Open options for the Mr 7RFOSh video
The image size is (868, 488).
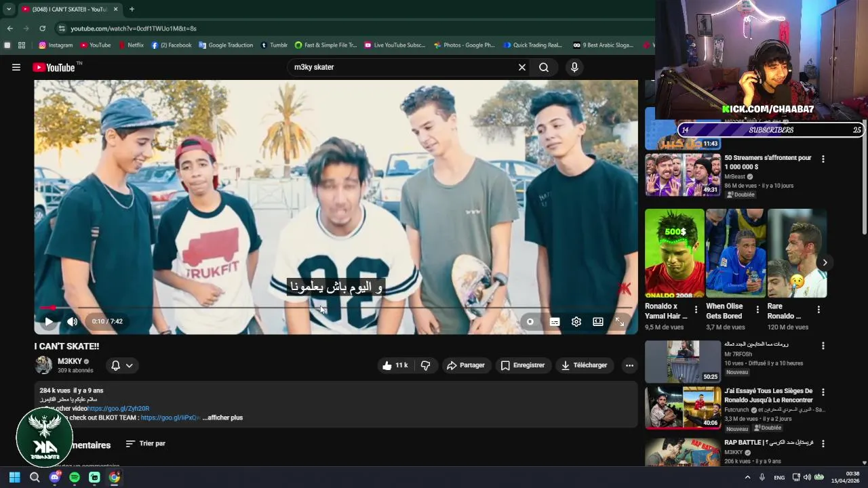(823, 346)
